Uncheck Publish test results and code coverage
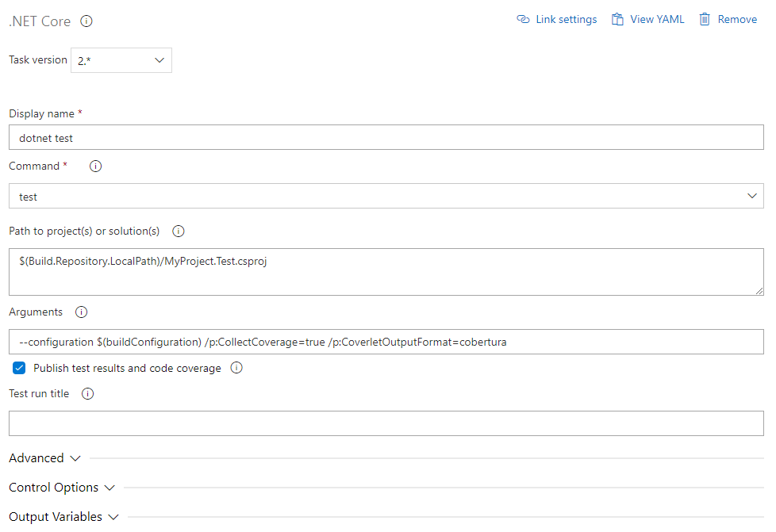The height and width of the screenshot is (532, 776). 19,368
